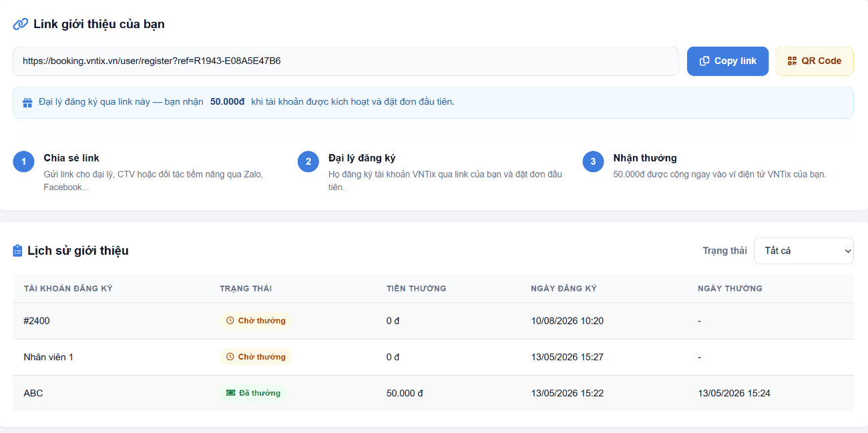
Task: Click the Tài khoản đăng ký column header
Action: [68, 289]
